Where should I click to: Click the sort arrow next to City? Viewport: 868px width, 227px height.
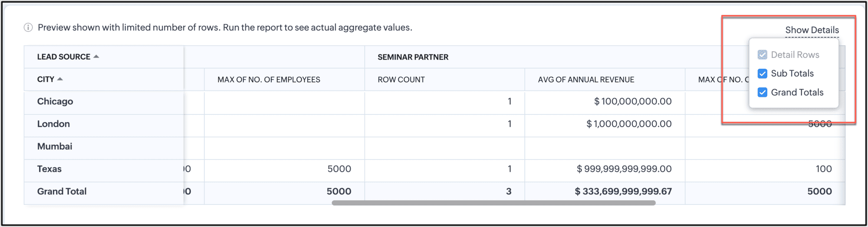(60, 79)
